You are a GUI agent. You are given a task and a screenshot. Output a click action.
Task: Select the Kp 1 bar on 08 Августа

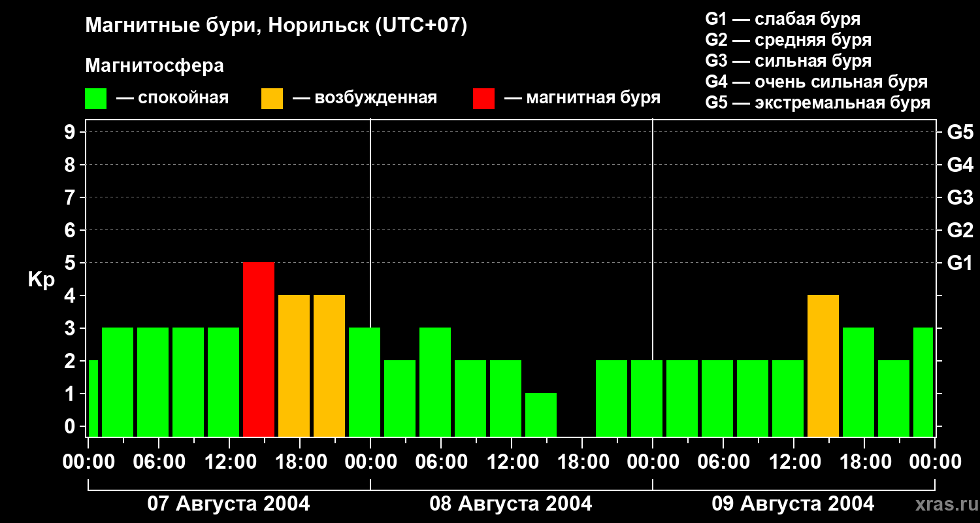click(x=541, y=414)
